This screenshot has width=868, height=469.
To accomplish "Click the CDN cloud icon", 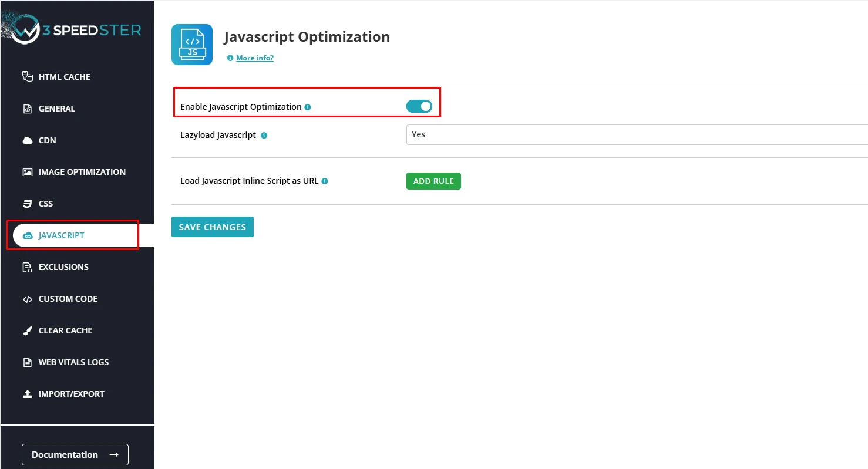I will tap(27, 140).
